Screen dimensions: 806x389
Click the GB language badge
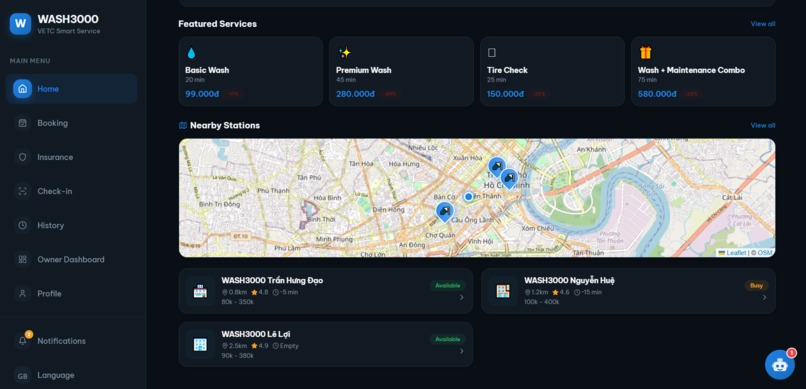pos(23,376)
